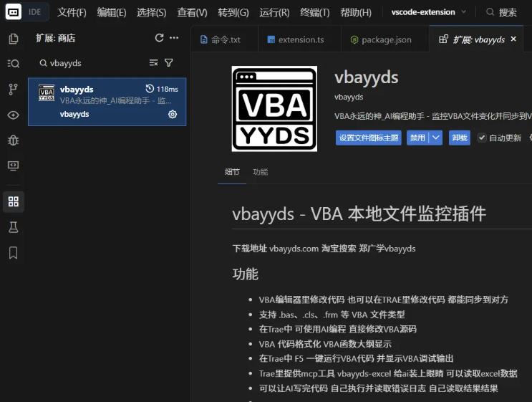This screenshot has height=402, width=532.
Task: Open Run and Debug bug icon
Action: [x=13, y=140]
